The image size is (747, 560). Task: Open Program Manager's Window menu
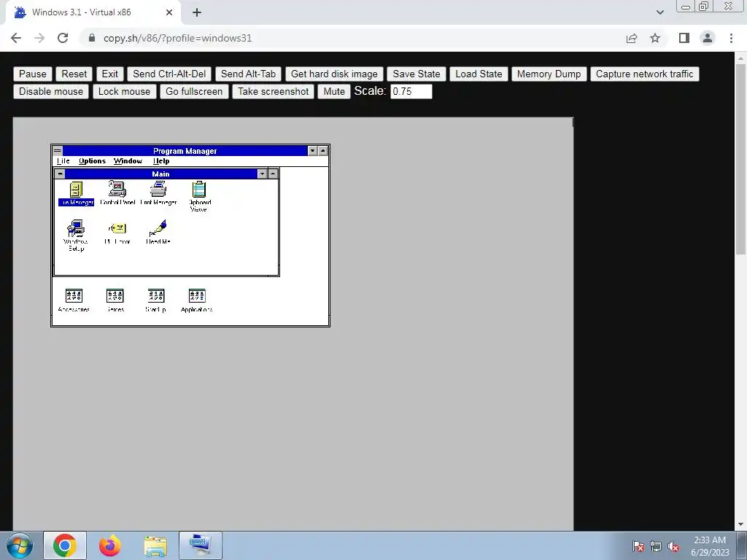point(128,161)
